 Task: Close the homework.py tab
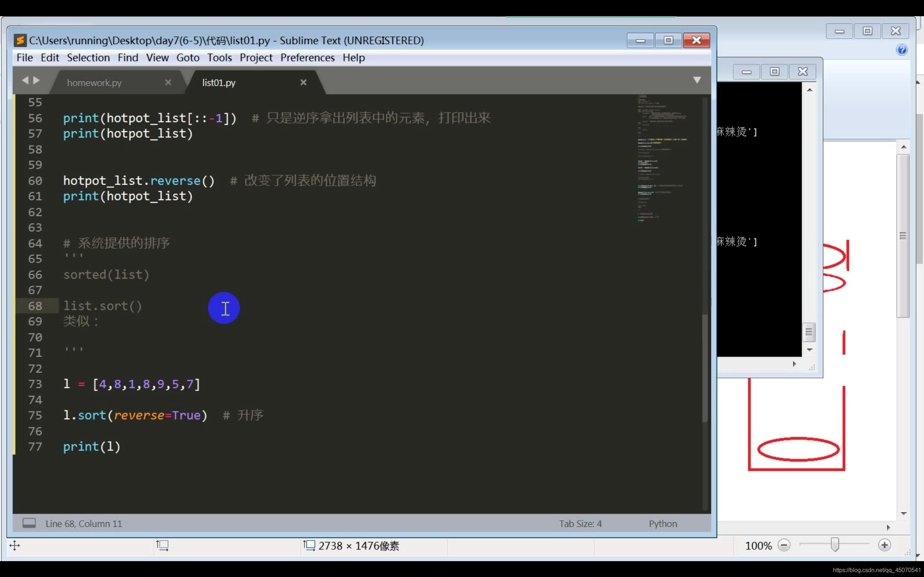point(168,83)
